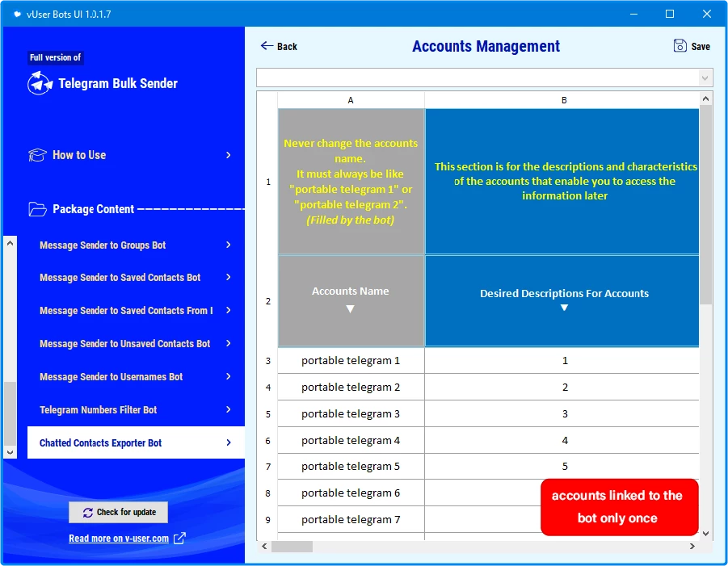Screen dimensions: 728x566
Task: Expand Message Sender to Saved Contacts Bot chevron
Action: tap(228, 277)
